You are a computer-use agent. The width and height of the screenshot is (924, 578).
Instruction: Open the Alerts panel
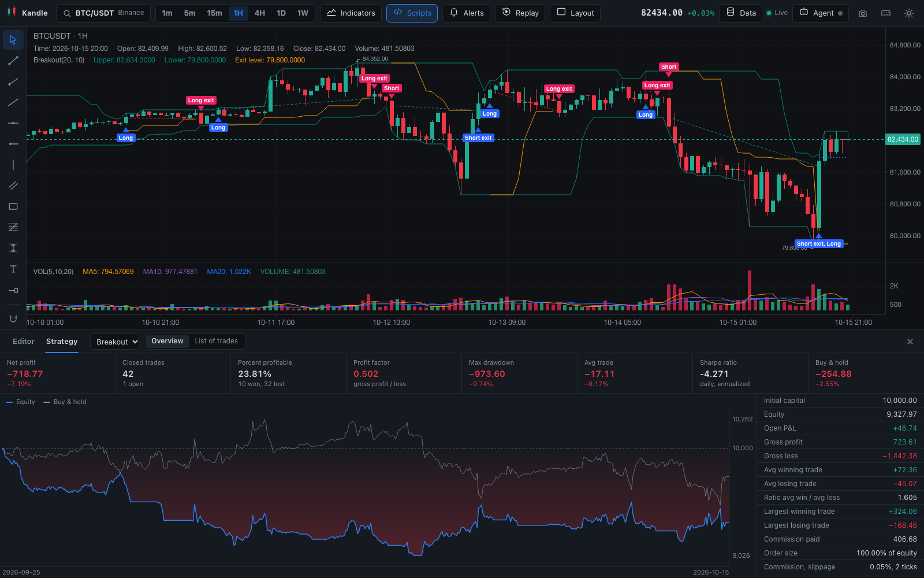(x=467, y=13)
